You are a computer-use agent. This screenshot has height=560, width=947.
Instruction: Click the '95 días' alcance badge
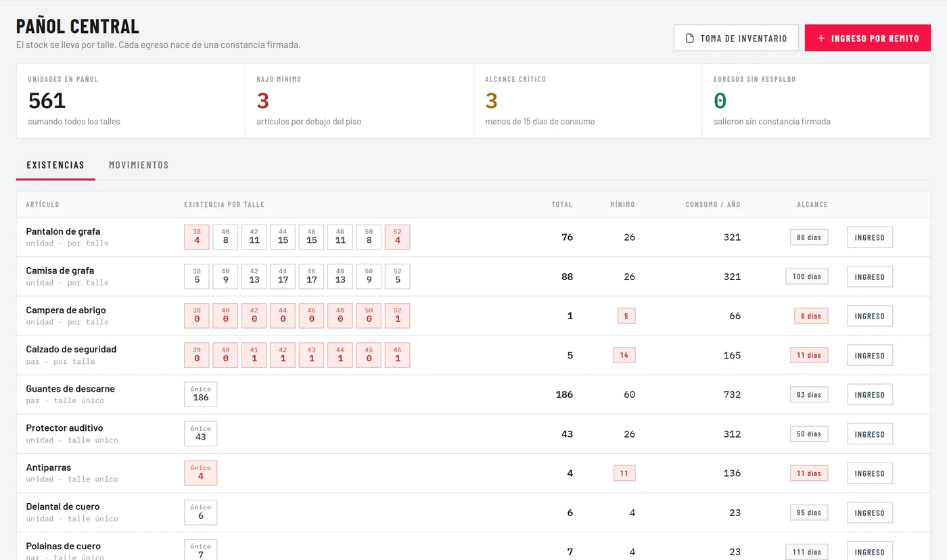pos(809,513)
